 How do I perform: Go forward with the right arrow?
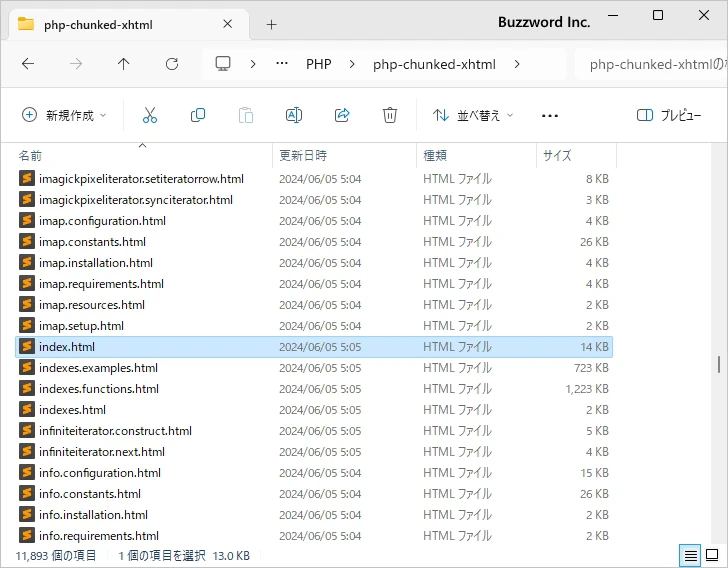pos(76,64)
